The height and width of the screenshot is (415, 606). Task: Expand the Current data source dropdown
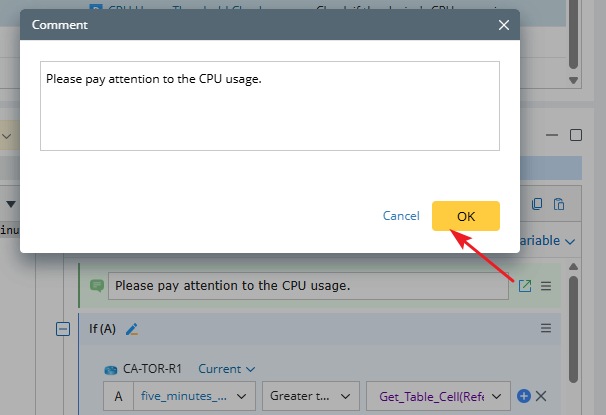pos(227,369)
